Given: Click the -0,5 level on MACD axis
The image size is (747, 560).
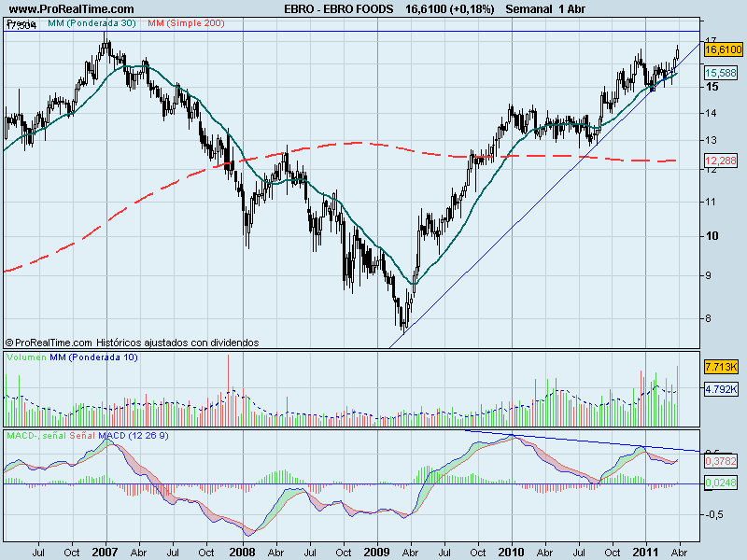Looking at the screenshot, I should coord(714,515).
